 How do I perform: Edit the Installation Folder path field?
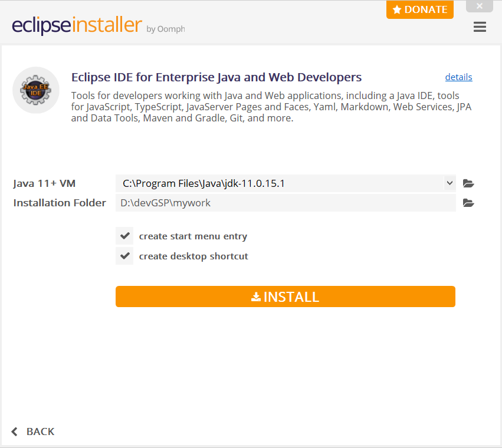pyautogui.click(x=286, y=203)
